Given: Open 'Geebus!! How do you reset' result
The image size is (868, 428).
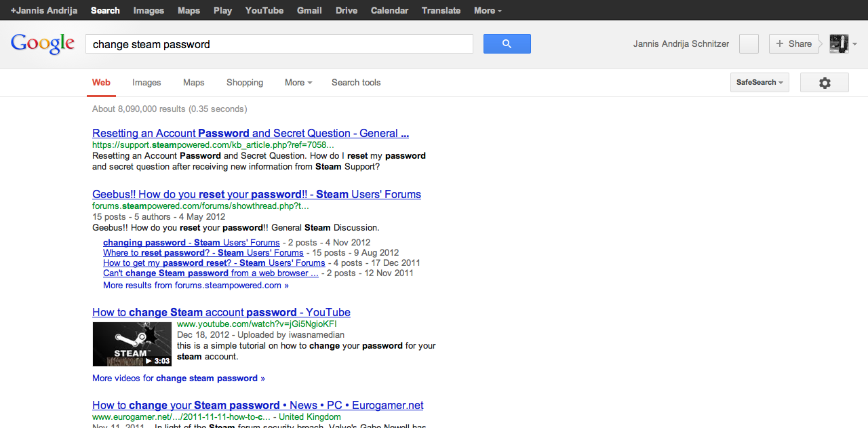Looking at the screenshot, I should 256,195.
